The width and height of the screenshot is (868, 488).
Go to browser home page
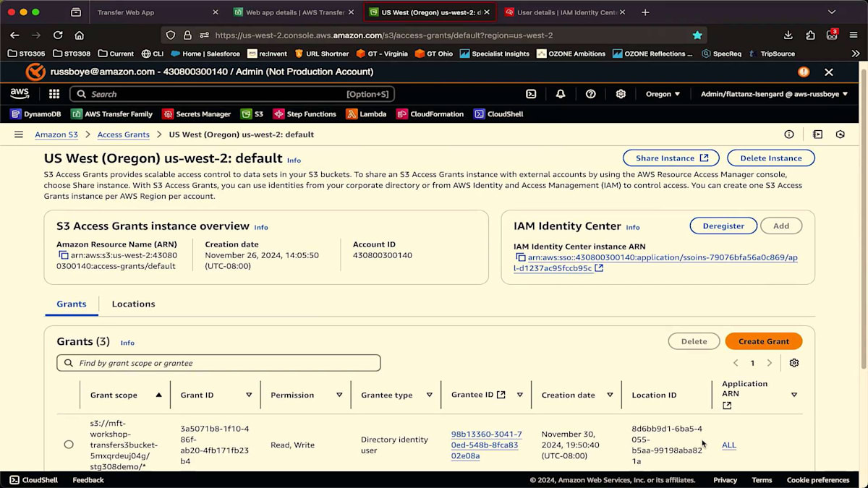(x=80, y=35)
